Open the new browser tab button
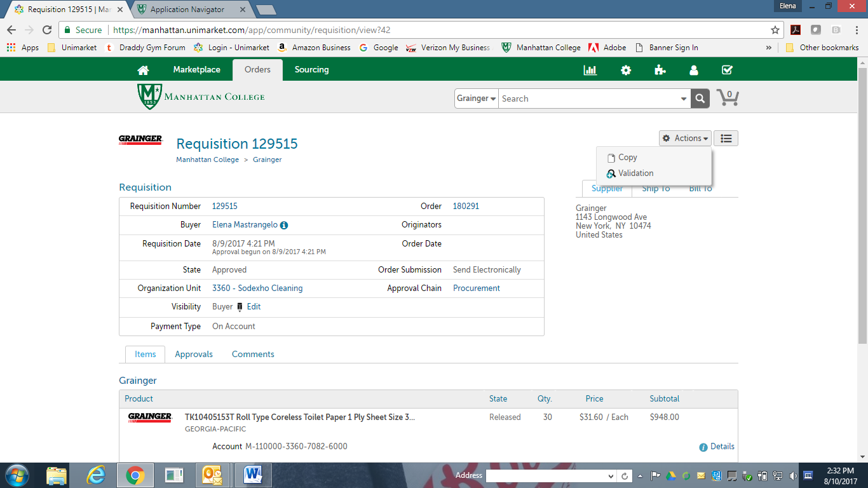The height and width of the screenshot is (488, 868). (x=265, y=10)
